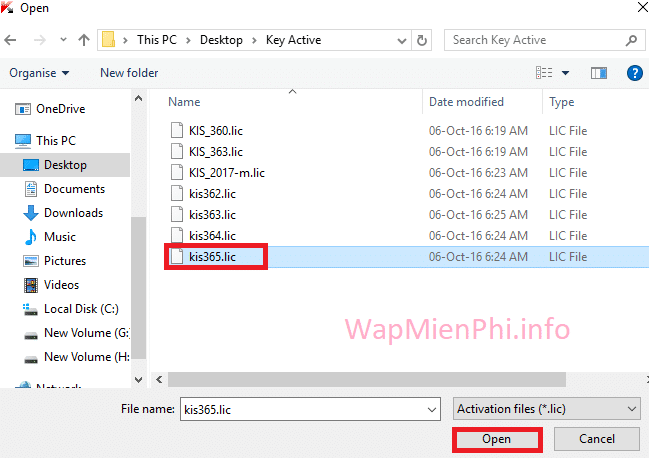
Task: Select file kis364.lic
Action: pos(212,236)
